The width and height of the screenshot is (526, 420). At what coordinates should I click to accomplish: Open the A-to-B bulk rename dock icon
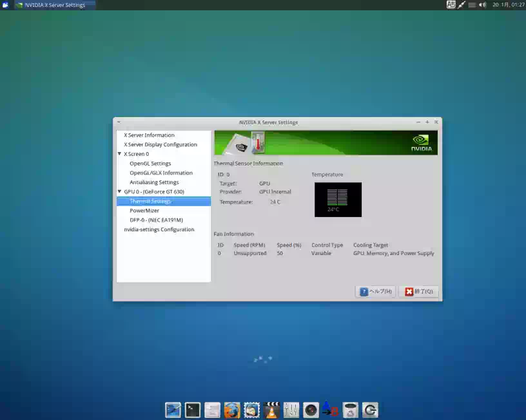pos(331,409)
